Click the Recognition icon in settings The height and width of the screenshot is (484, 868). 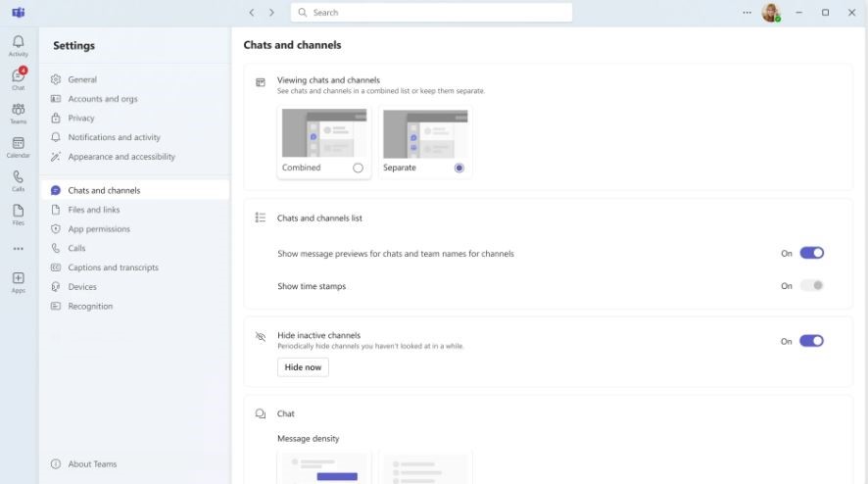click(x=56, y=306)
